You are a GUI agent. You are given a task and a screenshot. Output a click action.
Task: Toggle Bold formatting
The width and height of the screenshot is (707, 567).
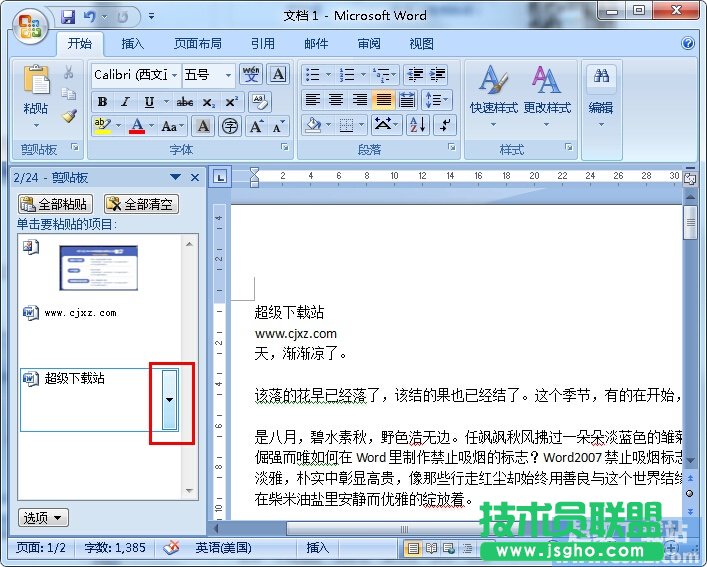tap(102, 101)
